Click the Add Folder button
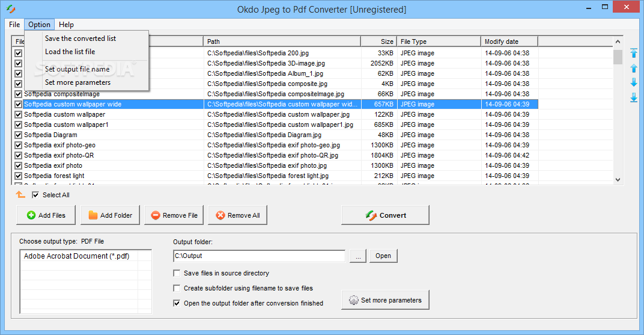 click(110, 215)
